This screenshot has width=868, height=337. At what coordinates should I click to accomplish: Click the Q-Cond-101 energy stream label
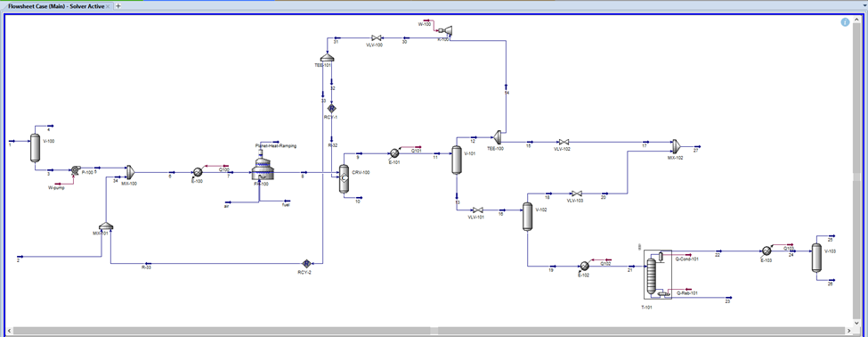[x=687, y=259]
